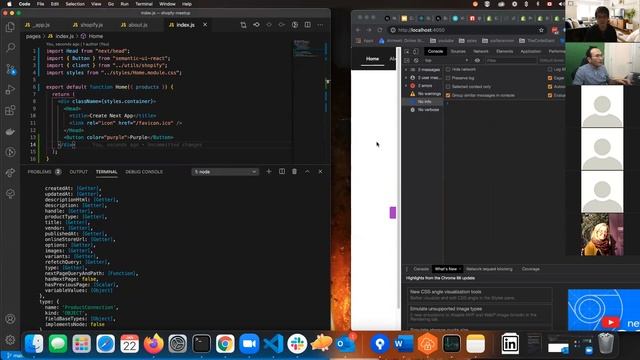Expand user messages group in console sidebar

click(x=406, y=78)
